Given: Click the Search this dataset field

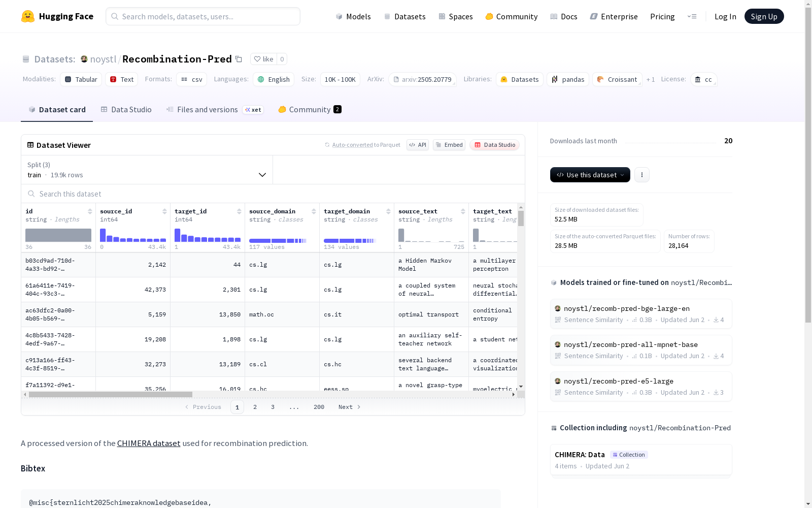Looking at the screenshot, I should [x=273, y=194].
